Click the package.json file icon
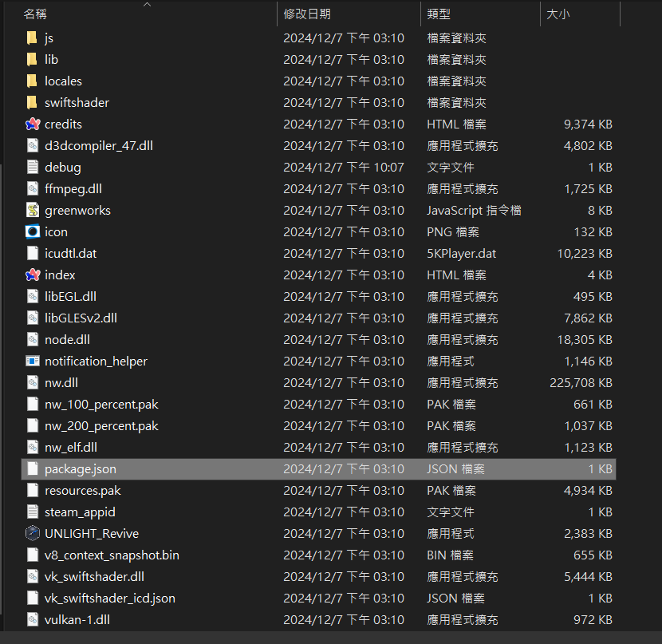Image resolution: width=662 pixels, height=644 pixels. tap(33, 468)
